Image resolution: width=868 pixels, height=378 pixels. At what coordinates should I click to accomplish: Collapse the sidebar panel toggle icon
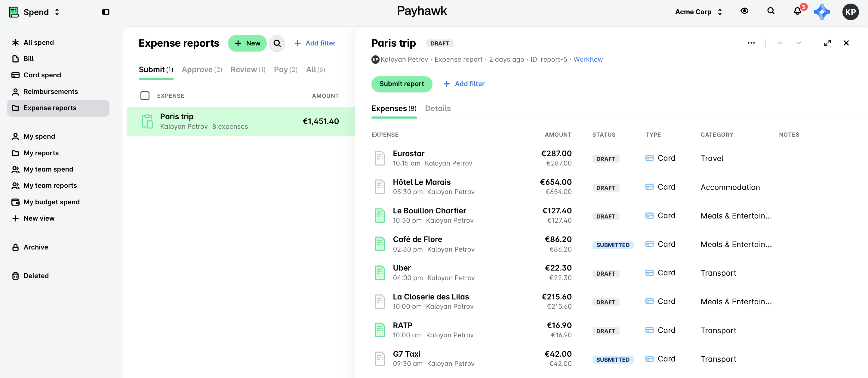(106, 12)
